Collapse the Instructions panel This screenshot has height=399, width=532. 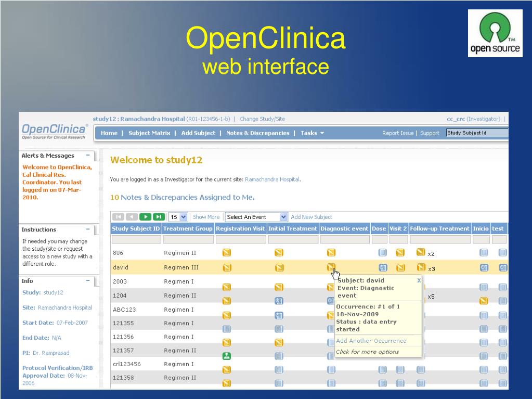click(x=88, y=229)
